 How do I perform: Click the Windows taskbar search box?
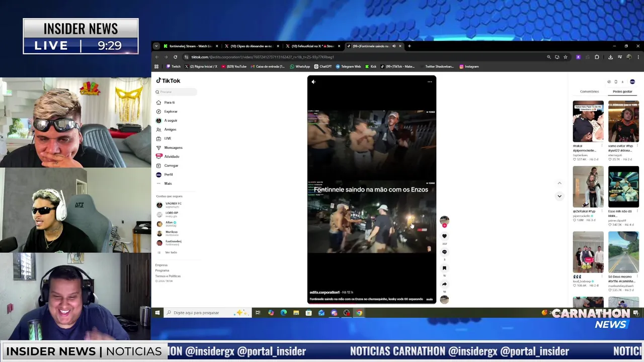207,313
